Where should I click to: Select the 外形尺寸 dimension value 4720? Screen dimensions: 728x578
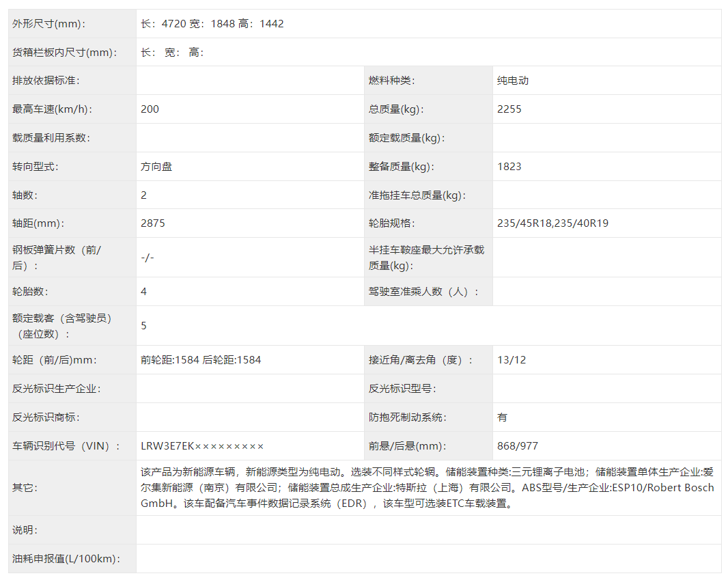pyautogui.click(x=178, y=23)
